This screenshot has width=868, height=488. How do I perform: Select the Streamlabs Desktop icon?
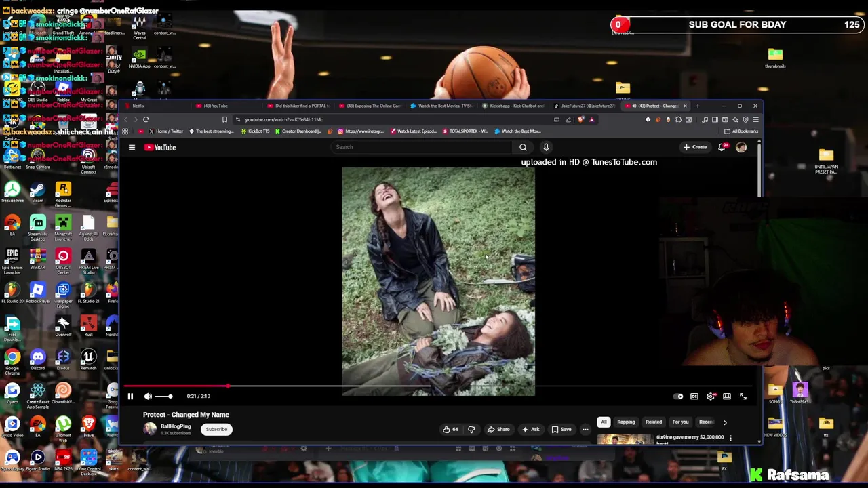tap(37, 228)
